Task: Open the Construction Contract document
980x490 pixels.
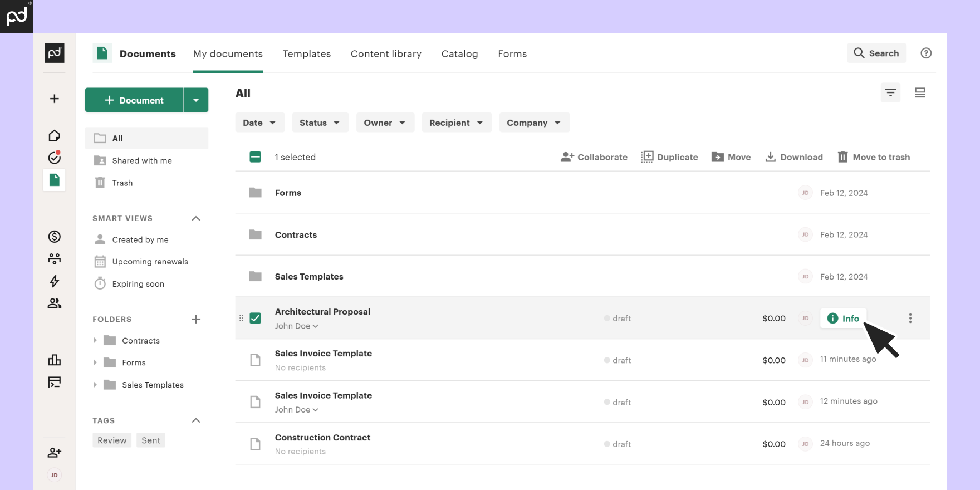Action: click(x=322, y=438)
